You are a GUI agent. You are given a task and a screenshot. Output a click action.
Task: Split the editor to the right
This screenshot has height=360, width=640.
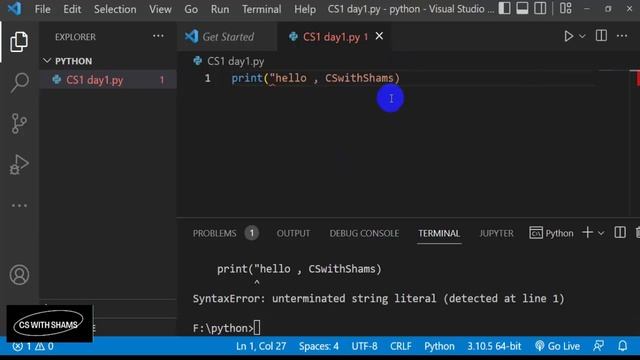(601, 36)
